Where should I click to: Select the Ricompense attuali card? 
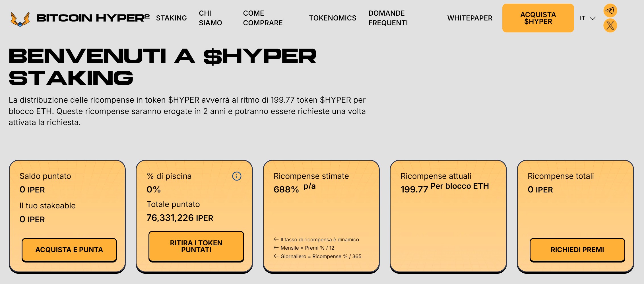point(448,216)
